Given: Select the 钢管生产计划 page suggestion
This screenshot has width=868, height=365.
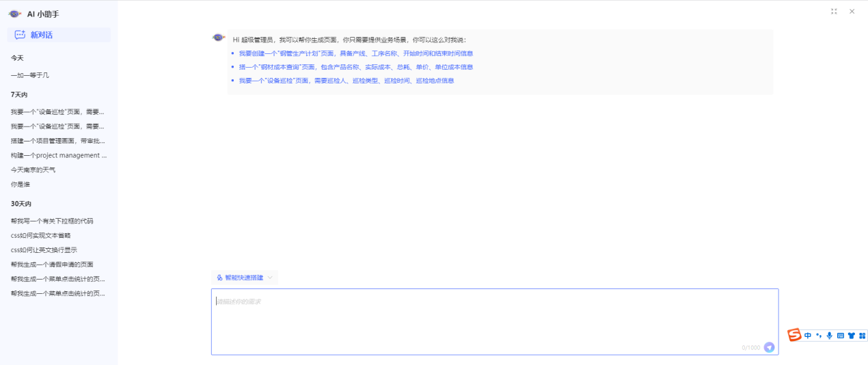Looking at the screenshot, I should tap(356, 53).
